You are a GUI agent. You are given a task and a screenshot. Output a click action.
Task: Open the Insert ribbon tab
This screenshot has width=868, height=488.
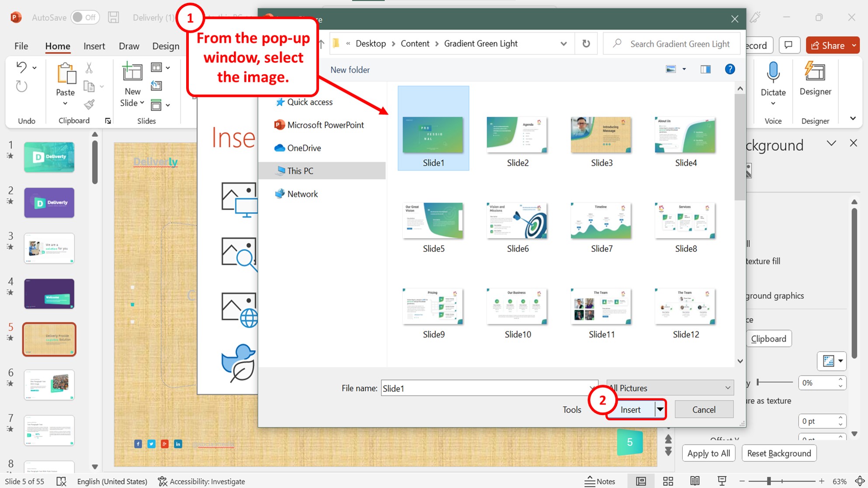pyautogui.click(x=94, y=46)
